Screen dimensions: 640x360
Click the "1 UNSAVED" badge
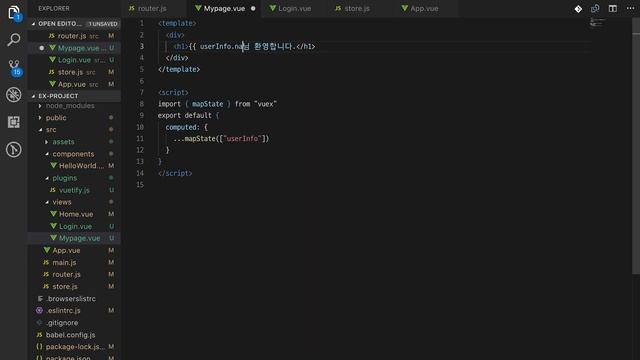pos(103,24)
